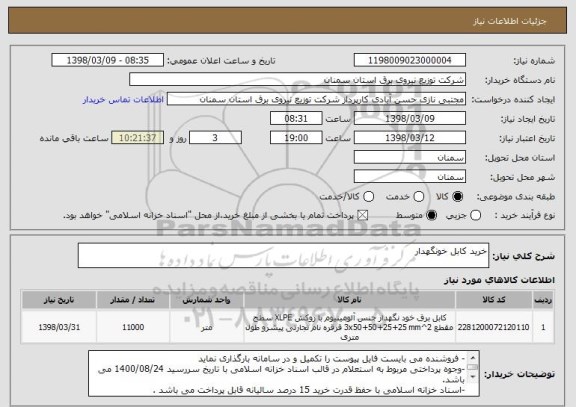Click the ساعت باقی مانده label
This screenshot has width=576, height=407.
click(74, 138)
